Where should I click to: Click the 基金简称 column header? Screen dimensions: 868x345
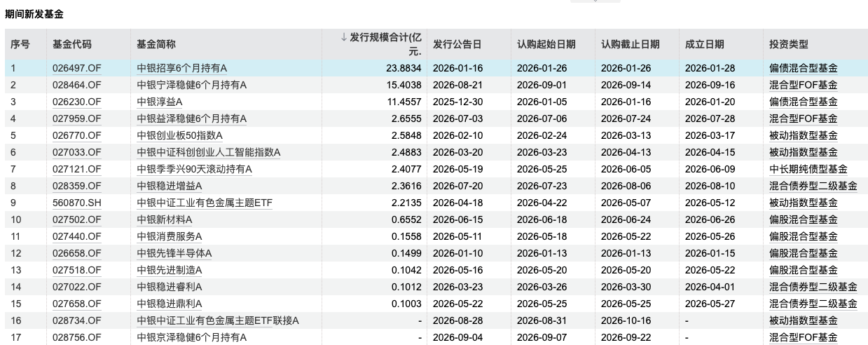click(156, 44)
